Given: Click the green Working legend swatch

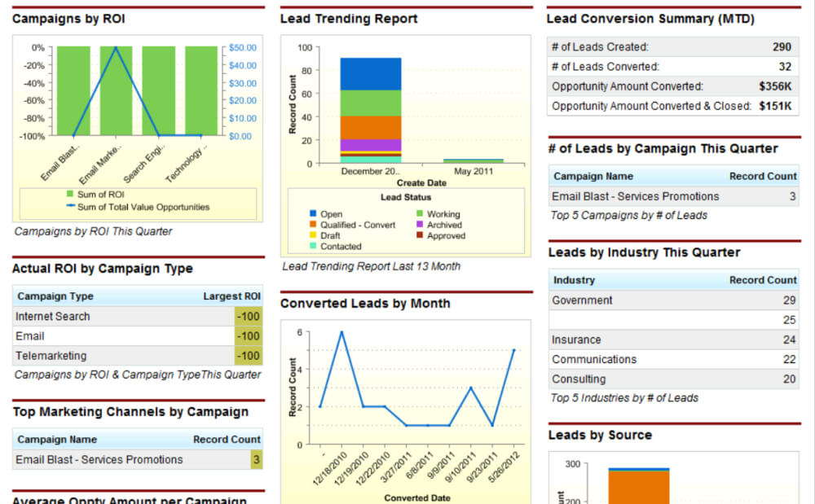Looking at the screenshot, I should (420, 213).
